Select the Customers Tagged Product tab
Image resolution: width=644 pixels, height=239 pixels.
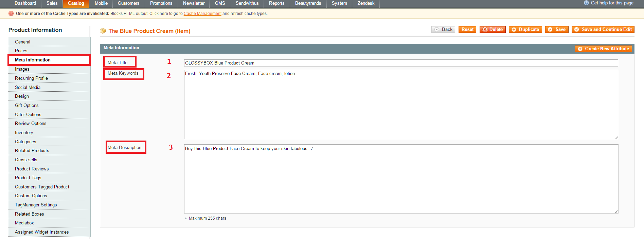tap(49, 187)
